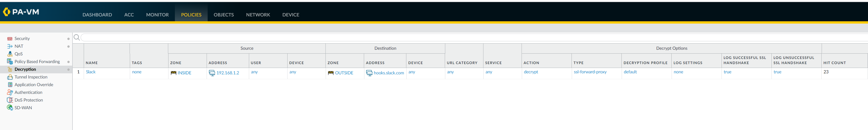Click inside the policy search field

pyautogui.click(x=472, y=37)
